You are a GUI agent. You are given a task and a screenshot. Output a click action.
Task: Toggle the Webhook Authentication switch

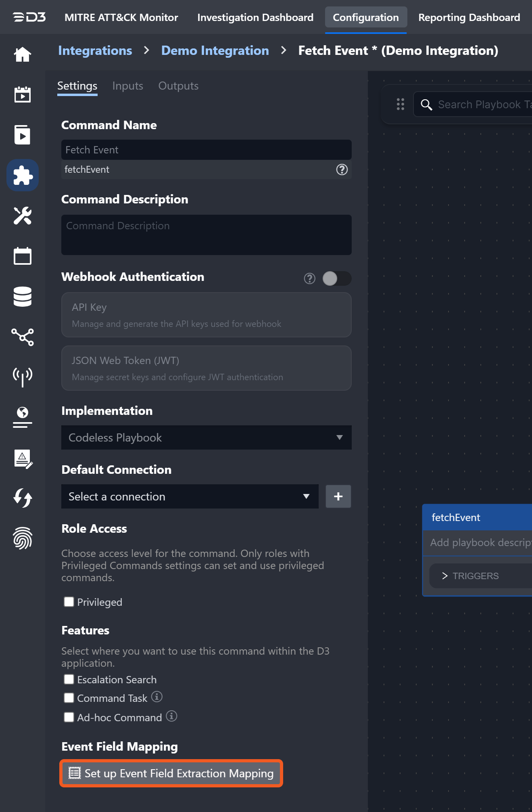tap(337, 278)
